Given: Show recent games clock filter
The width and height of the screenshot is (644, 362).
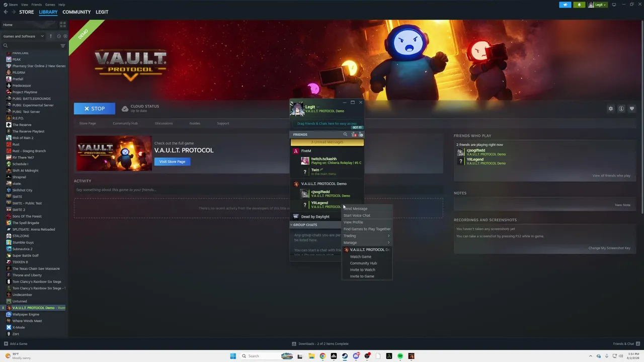Looking at the screenshot, I should point(58,36).
